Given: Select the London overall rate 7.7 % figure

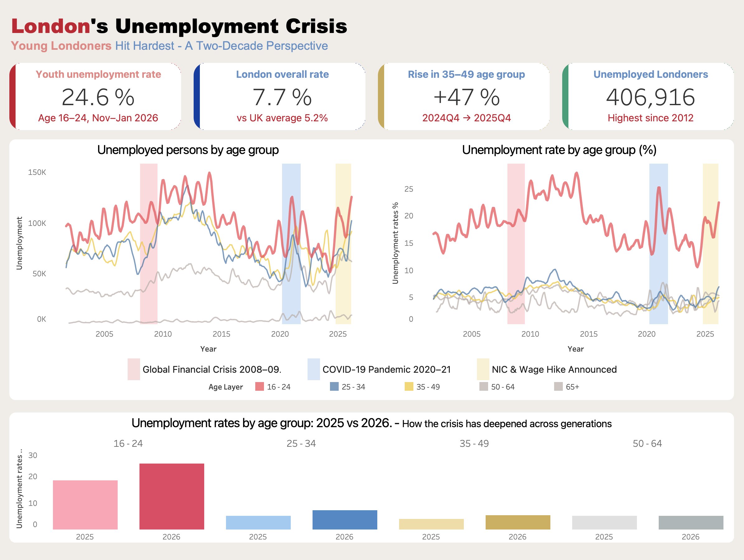Looking at the screenshot, I should coord(282,97).
